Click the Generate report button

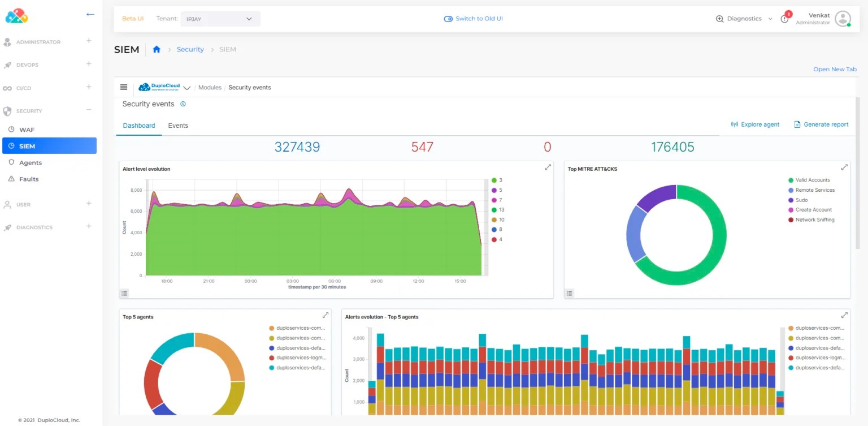(821, 124)
